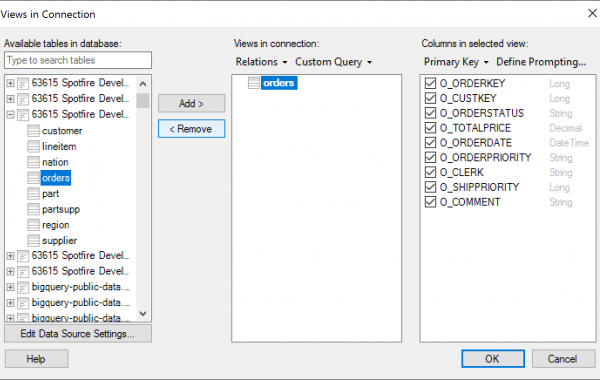Click the Type to search tables field

(x=78, y=60)
